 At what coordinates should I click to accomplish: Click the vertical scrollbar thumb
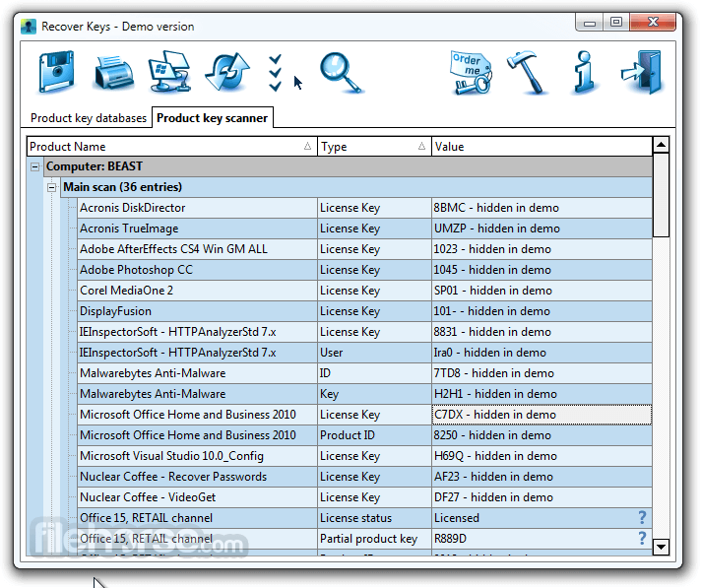(661, 195)
